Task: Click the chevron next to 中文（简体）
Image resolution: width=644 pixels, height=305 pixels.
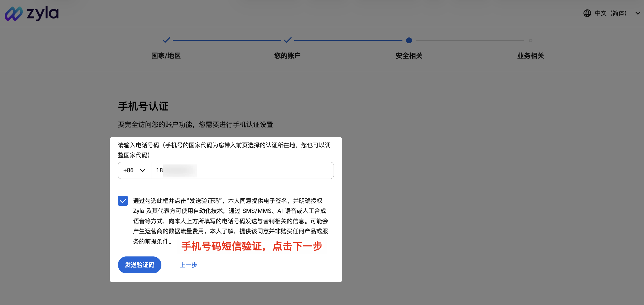Action: 638,13
